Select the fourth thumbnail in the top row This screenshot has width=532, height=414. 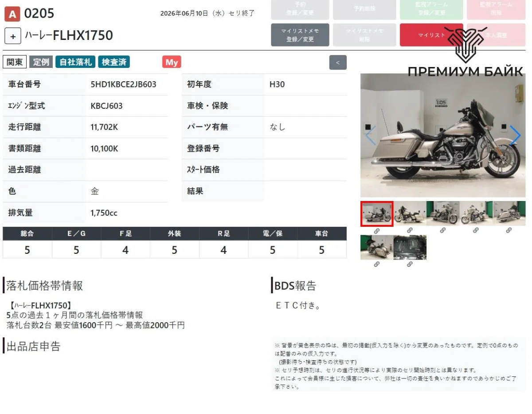pyautogui.click(x=476, y=213)
